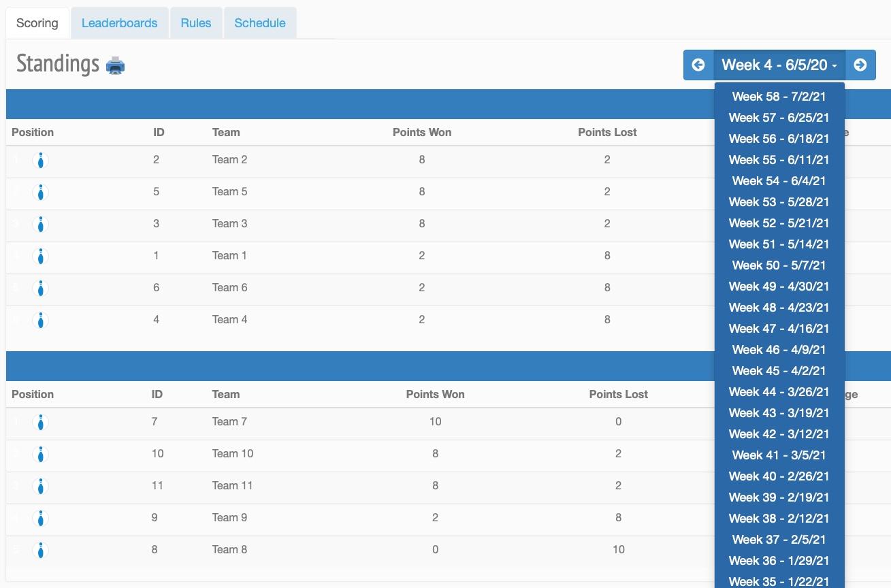Click the Team 6 name cell
This screenshot has width=891, height=588.
(230, 288)
